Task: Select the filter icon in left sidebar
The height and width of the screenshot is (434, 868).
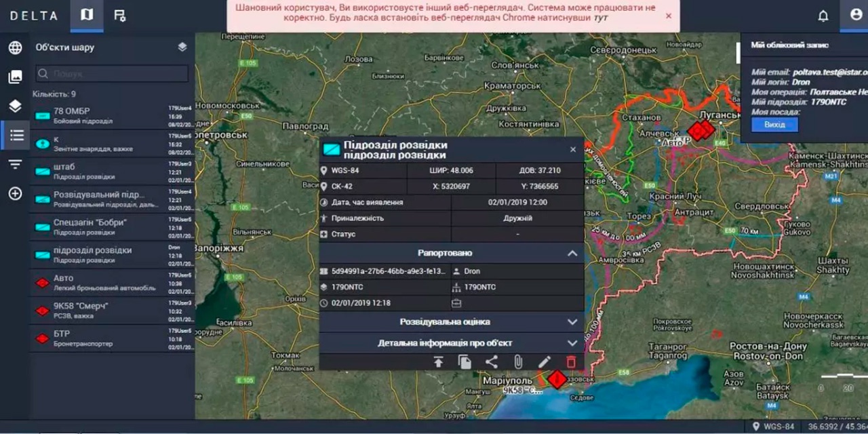Action: [15, 164]
